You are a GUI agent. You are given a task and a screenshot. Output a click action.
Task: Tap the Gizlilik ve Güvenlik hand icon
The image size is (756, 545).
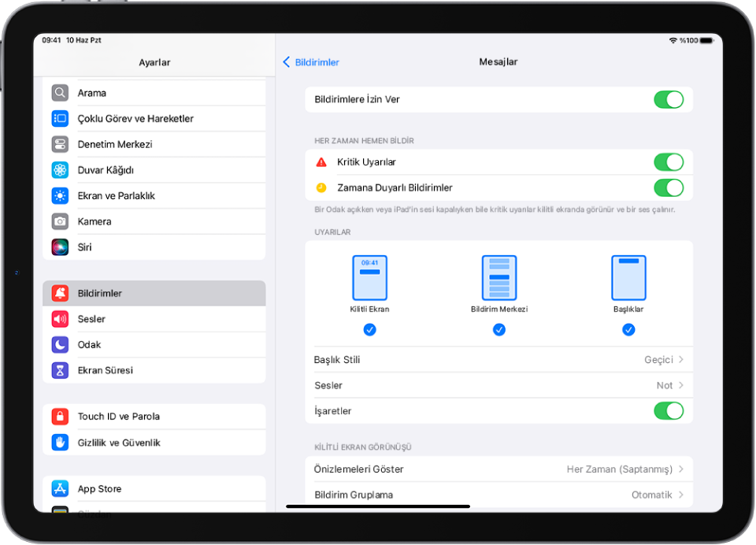(60, 443)
